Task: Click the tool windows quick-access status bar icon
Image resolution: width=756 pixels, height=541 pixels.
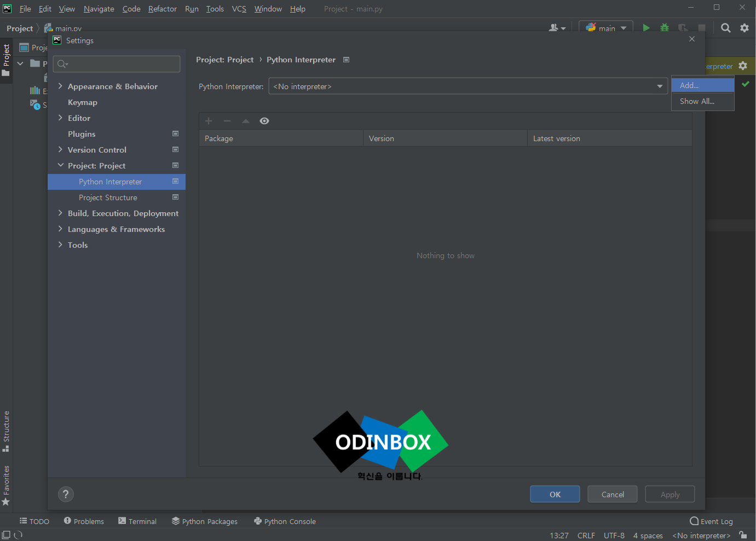Action: coord(6,535)
